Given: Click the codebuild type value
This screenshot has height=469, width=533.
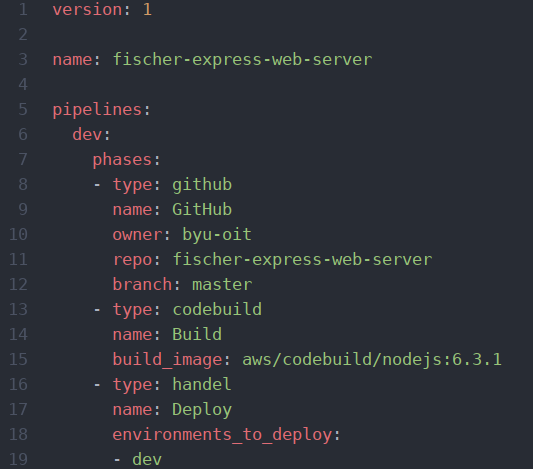Looking at the screenshot, I should pyautogui.click(x=217, y=310).
